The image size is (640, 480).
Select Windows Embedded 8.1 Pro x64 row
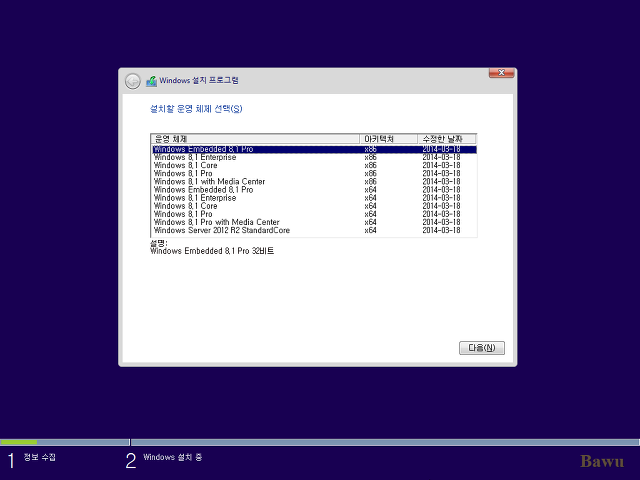click(x=314, y=190)
